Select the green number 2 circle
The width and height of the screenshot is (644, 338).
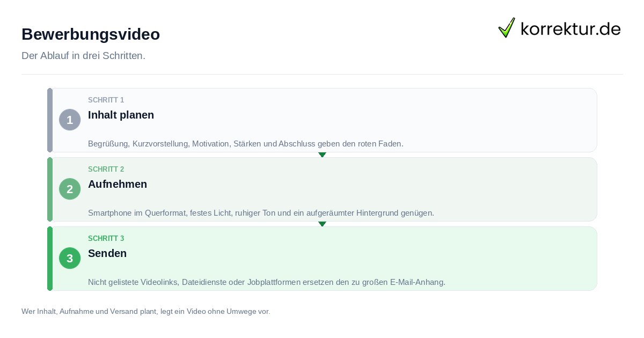tap(70, 189)
